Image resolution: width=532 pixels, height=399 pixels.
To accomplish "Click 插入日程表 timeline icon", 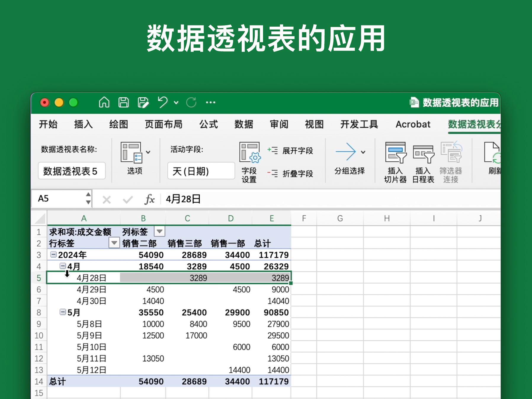I will click(423, 162).
